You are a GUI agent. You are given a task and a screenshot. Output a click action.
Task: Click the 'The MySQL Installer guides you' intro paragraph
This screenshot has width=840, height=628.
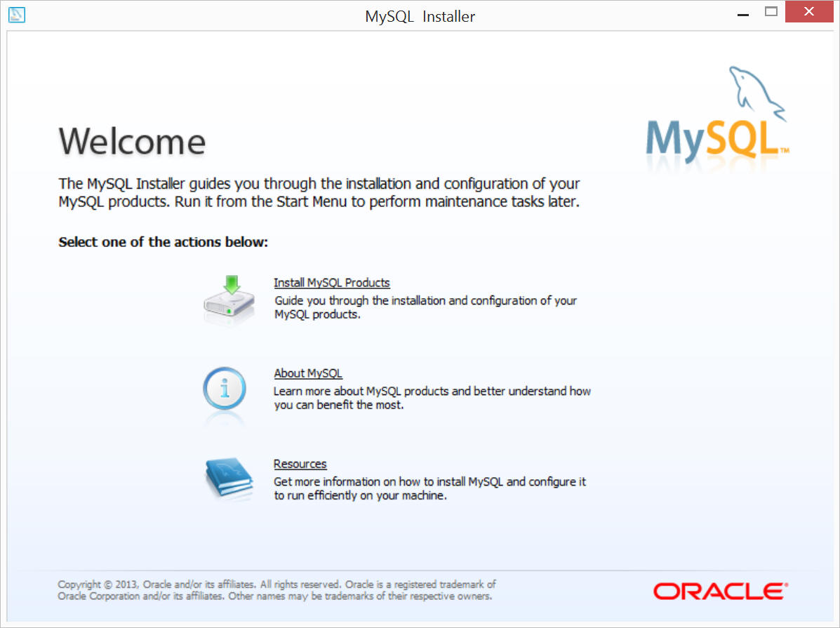tap(319, 193)
